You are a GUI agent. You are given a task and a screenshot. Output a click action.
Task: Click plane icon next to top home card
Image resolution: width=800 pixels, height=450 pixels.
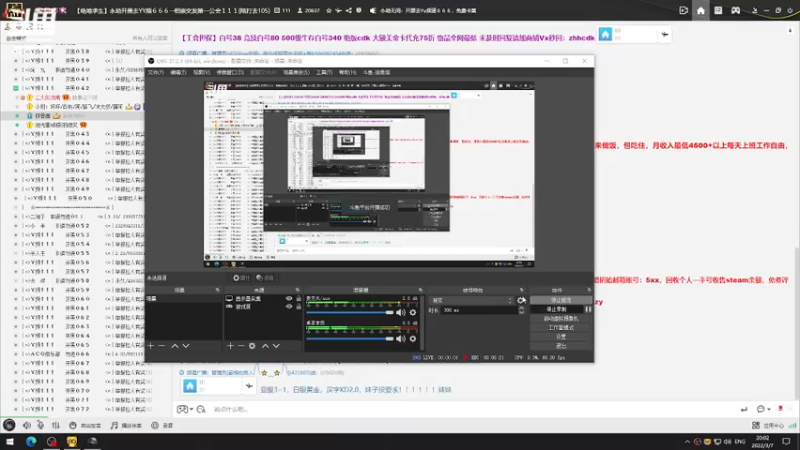[x=664, y=35]
